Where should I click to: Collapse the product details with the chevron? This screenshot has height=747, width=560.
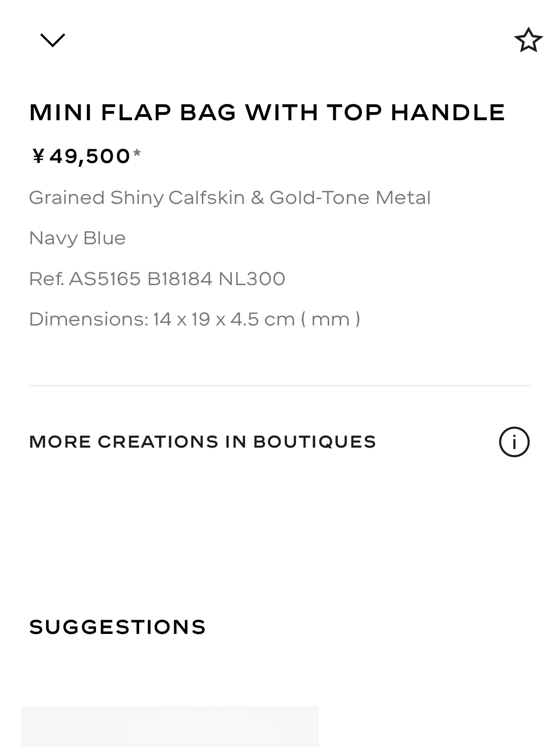(53, 40)
